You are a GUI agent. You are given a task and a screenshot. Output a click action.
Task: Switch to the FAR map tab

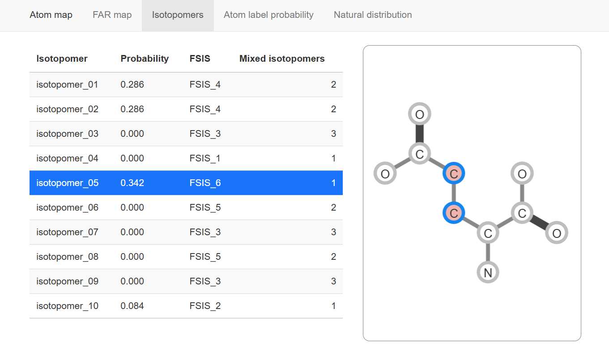[112, 15]
